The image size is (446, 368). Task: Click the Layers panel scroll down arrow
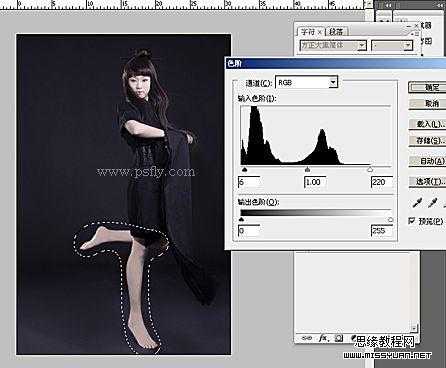(414, 328)
